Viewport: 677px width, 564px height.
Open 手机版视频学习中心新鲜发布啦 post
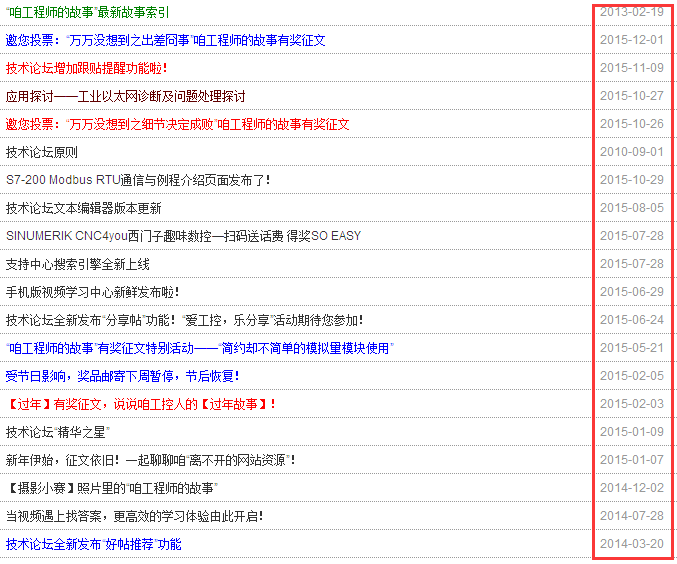point(92,292)
